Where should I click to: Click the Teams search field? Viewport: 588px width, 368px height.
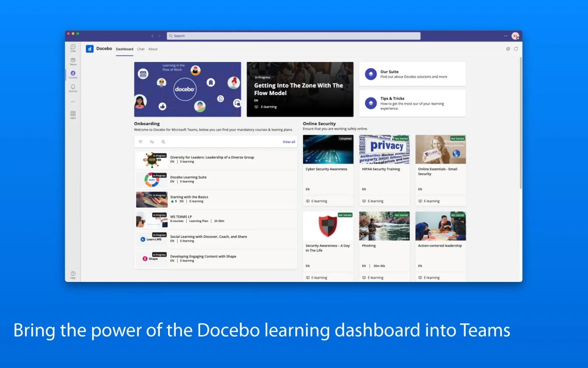[x=294, y=36]
